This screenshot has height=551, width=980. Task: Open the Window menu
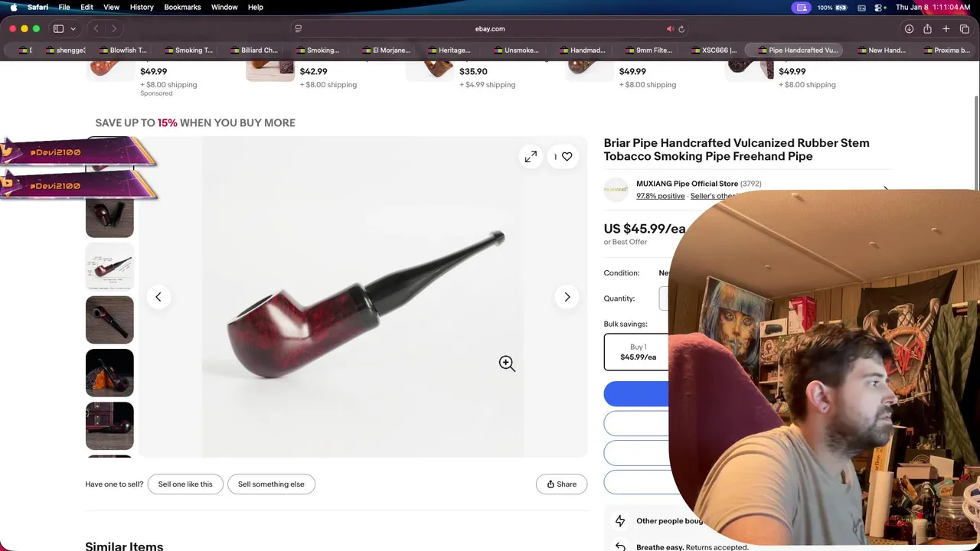(x=224, y=7)
